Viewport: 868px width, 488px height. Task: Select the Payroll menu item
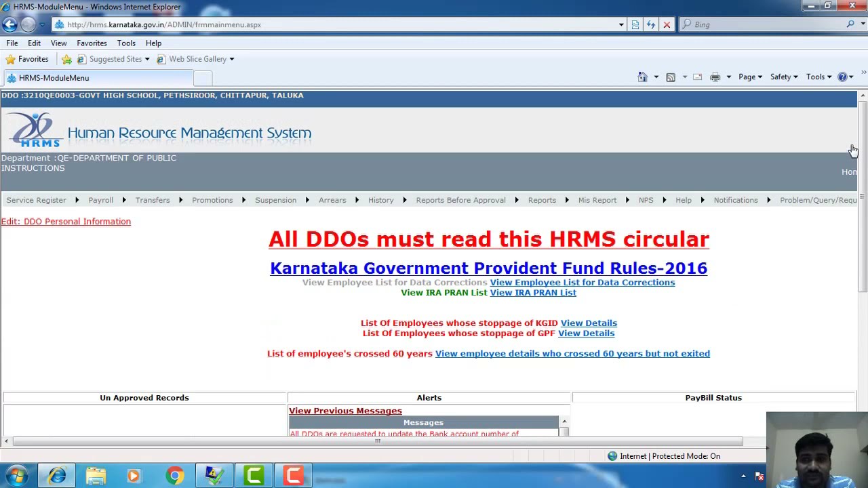pos(100,200)
